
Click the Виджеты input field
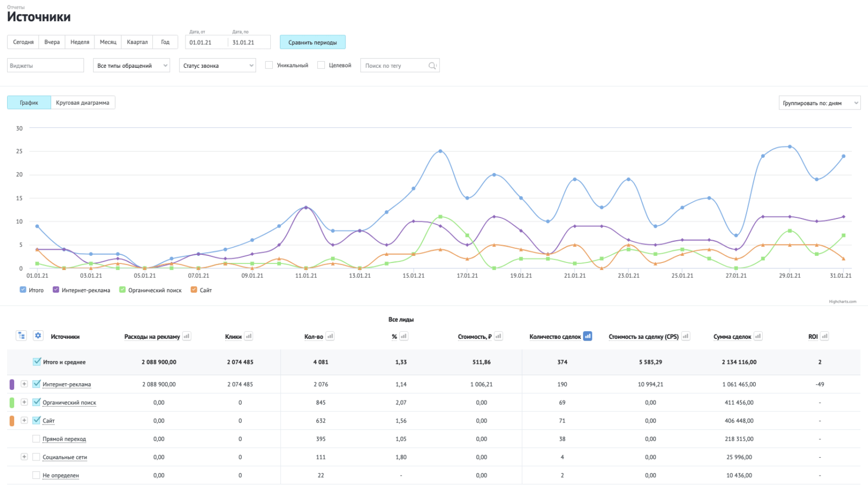[x=46, y=66]
